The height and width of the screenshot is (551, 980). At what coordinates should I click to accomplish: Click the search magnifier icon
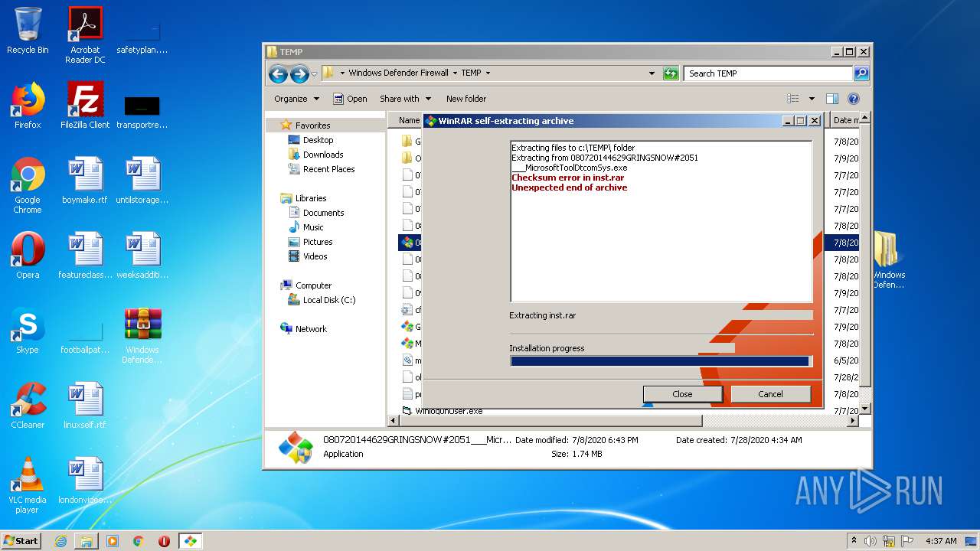[861, 73]
